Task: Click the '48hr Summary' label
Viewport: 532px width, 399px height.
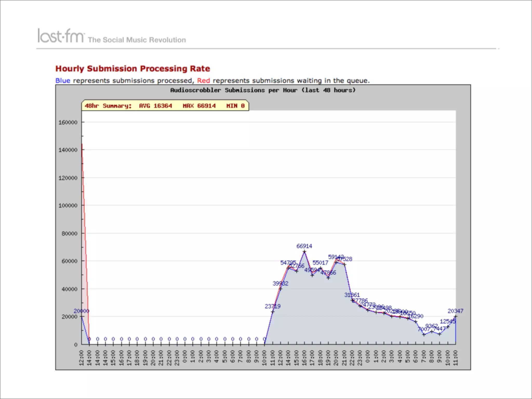Action: coord(108,106)
